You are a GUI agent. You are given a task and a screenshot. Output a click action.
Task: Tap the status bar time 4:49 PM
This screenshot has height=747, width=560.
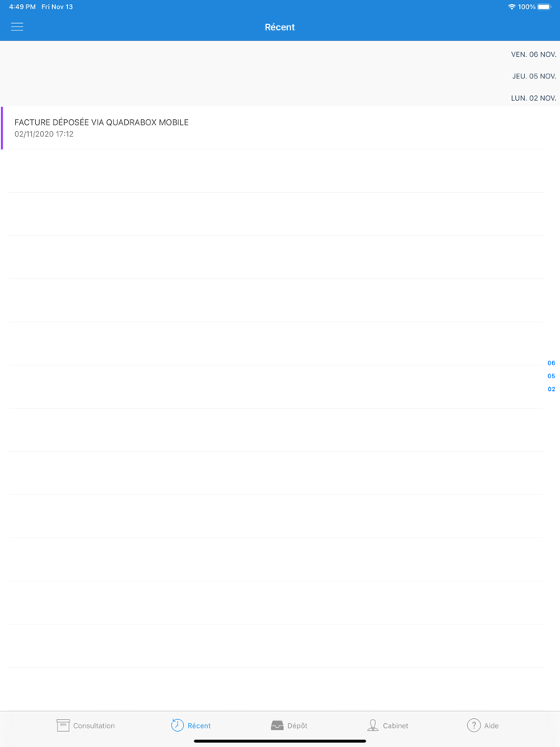[x=22, y=6]
